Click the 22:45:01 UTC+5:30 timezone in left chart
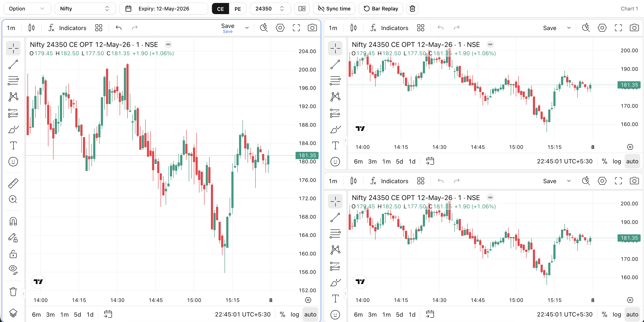Screen dimensions: 644x322 coord(242,315)
